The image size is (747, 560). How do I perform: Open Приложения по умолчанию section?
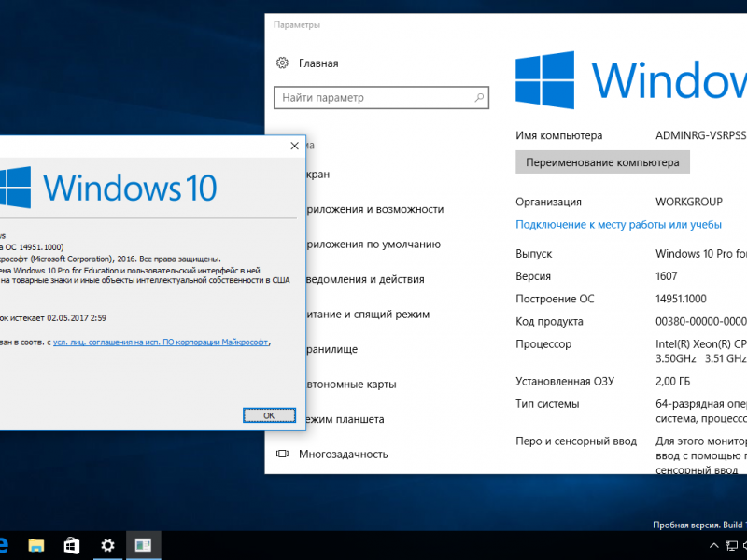click(373, 245)
